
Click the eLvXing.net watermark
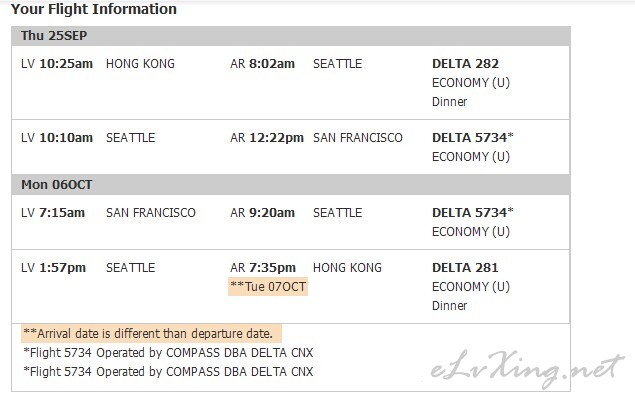(526, 368)
